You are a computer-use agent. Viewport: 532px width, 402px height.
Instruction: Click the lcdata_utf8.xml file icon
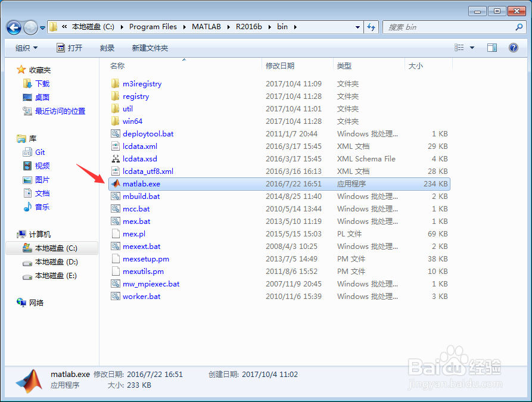[x=116, y=172]
